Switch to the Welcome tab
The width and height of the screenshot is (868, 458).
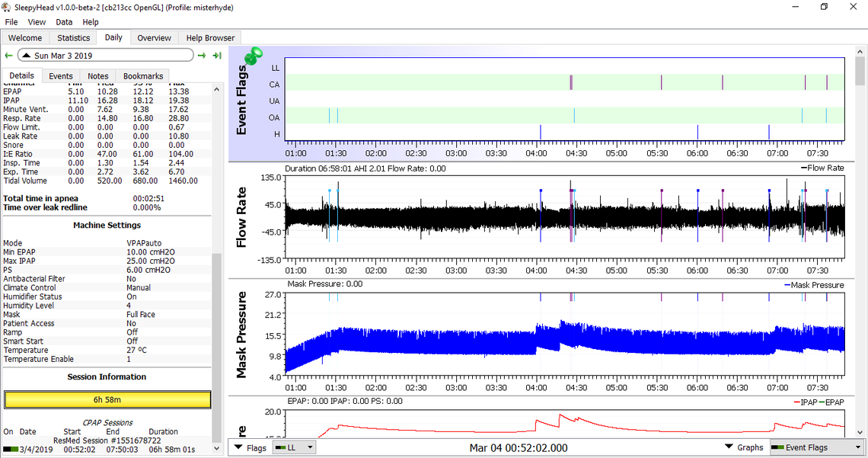click(25, 37)
